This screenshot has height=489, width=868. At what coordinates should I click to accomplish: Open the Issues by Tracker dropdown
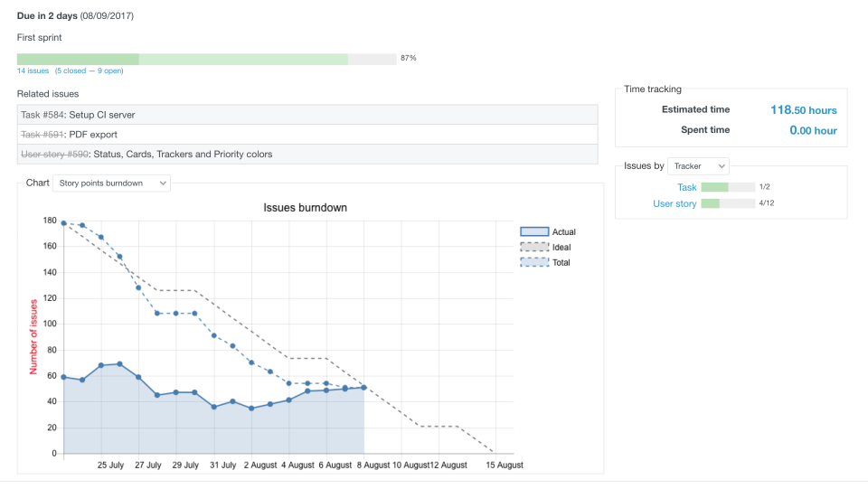699,166
